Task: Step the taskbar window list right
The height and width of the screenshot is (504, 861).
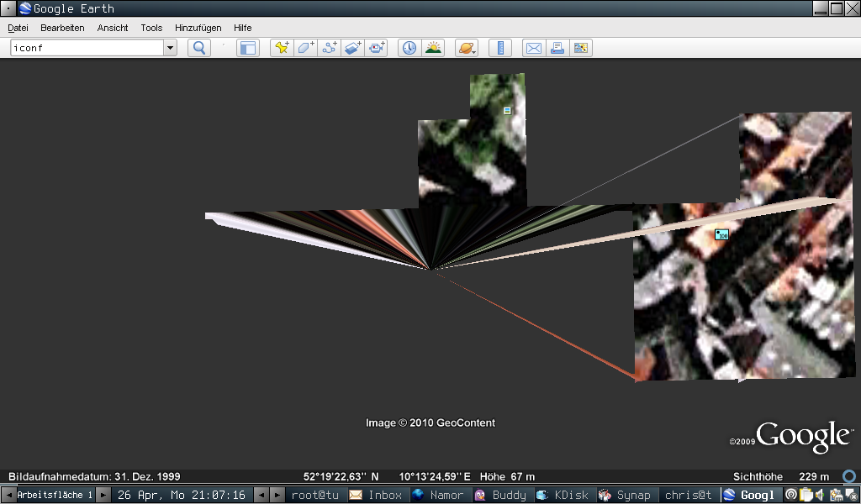Action: click(277, 495)
